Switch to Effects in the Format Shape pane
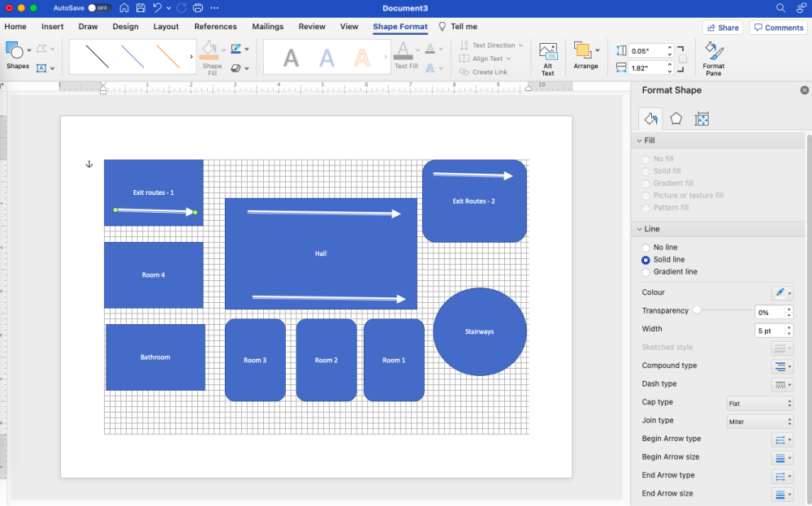The width and height of the screenshot is (812, 506). 676,119
